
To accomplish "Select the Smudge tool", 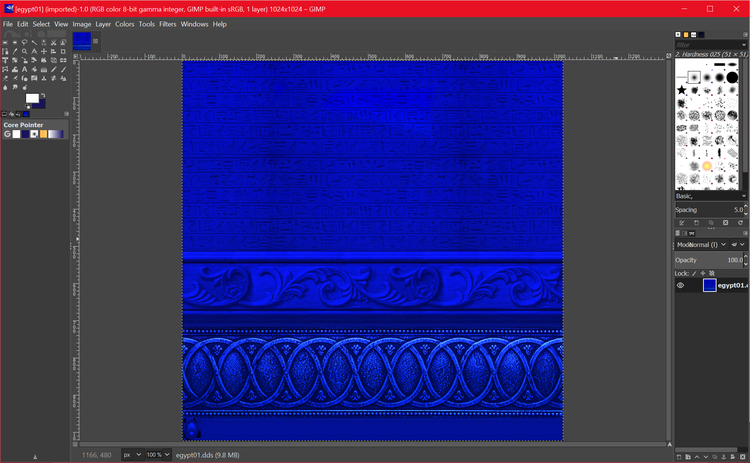I will click(15, 88).
